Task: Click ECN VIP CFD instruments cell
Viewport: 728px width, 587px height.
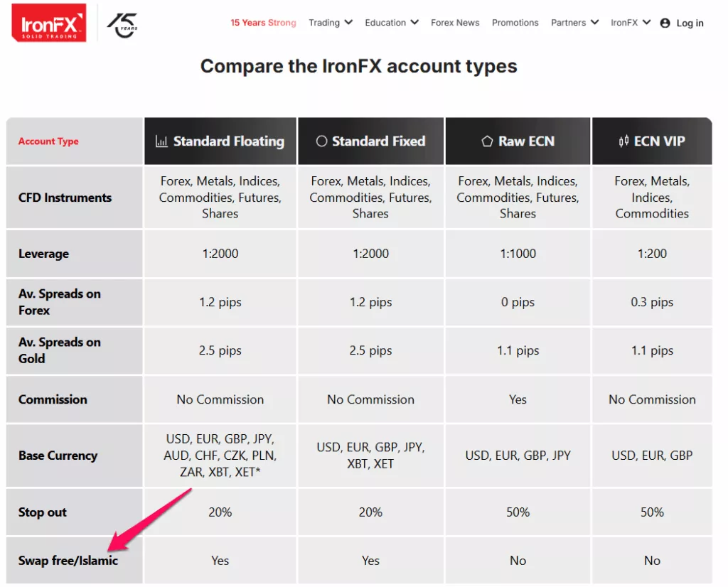Action: click(x=652, y=198)
